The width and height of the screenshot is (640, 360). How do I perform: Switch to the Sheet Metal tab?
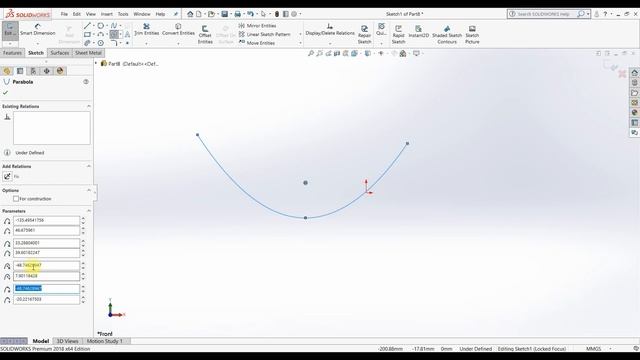coord(88,53)
